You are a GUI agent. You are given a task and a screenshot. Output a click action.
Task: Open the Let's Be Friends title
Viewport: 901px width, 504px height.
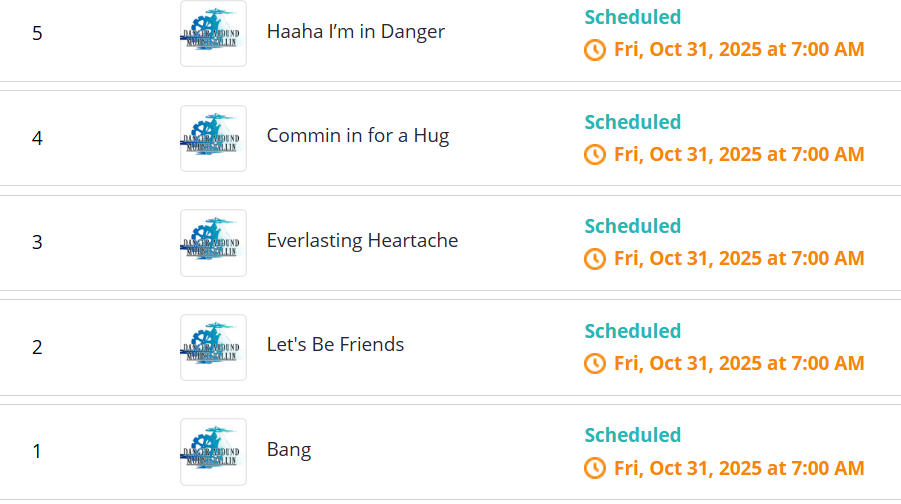(x=335, y=345)
